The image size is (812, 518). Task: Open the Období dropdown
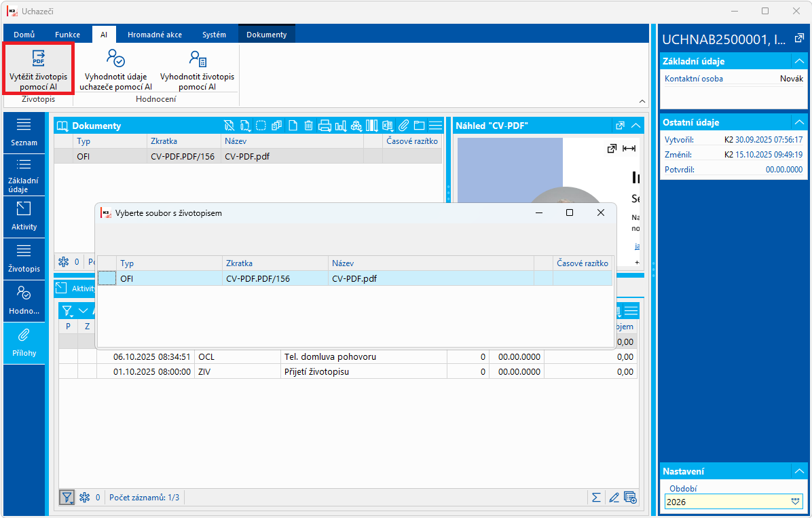click(x=796, y=502)
